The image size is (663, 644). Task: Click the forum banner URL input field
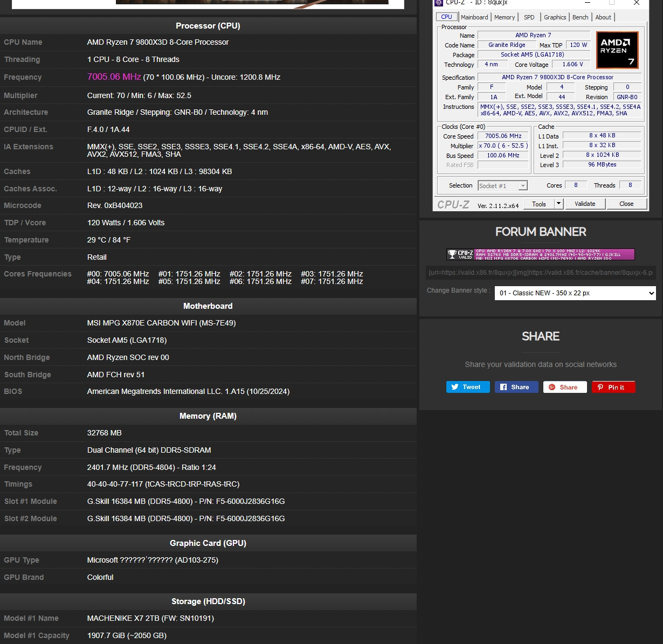click(541, 273)
